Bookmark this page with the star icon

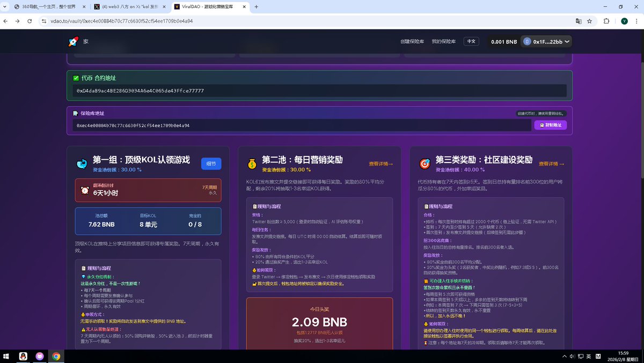click(x=589, y=21)
